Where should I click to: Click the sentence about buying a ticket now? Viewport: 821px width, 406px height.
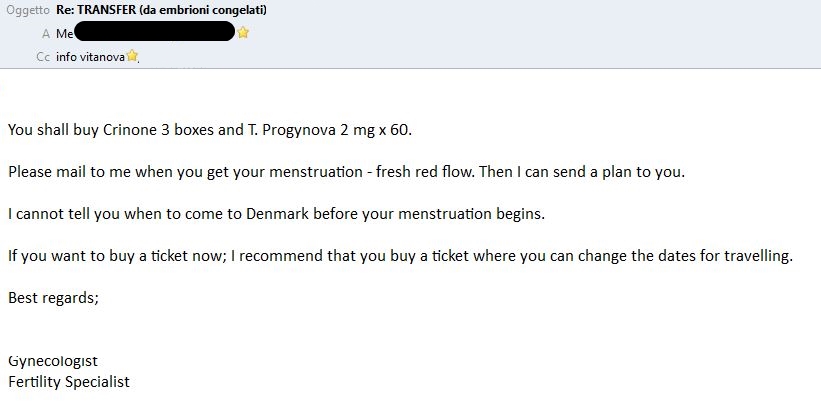(401, 256)
